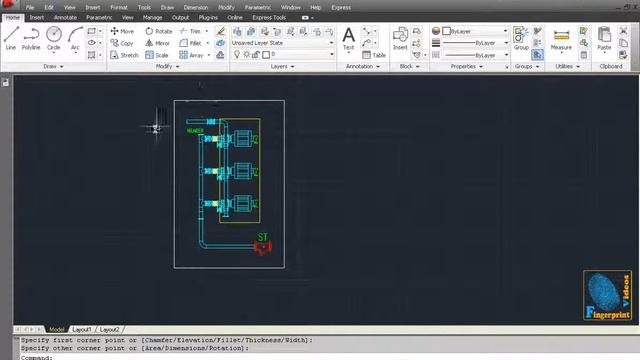Select the Circle tool

click(53, 38)
